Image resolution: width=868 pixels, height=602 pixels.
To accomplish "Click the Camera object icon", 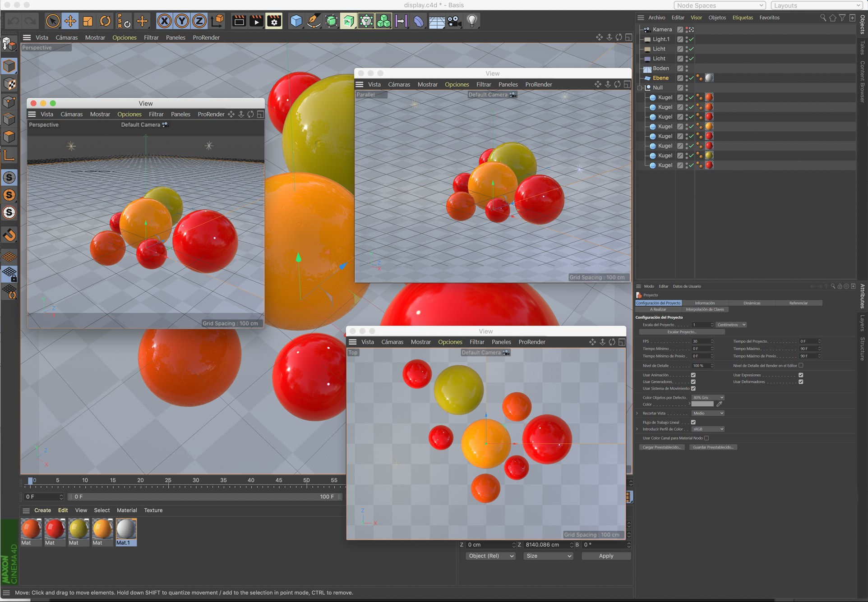I will pyautogui.click(x=454, y=21).
